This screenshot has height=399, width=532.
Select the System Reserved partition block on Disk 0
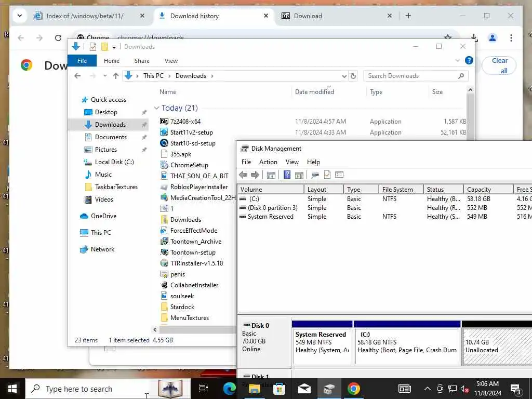tap(322, 343)
